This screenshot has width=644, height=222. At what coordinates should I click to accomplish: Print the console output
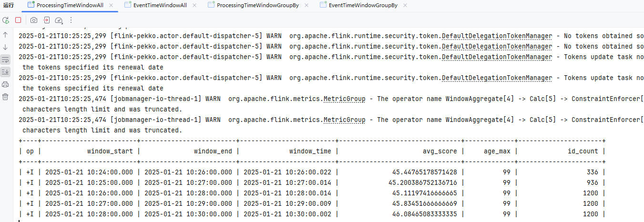coord(5,84)
